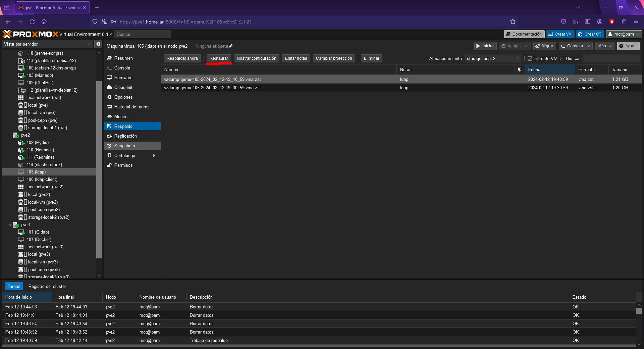
Task: Open the Pocket save icon
Action: pos(563,22)
